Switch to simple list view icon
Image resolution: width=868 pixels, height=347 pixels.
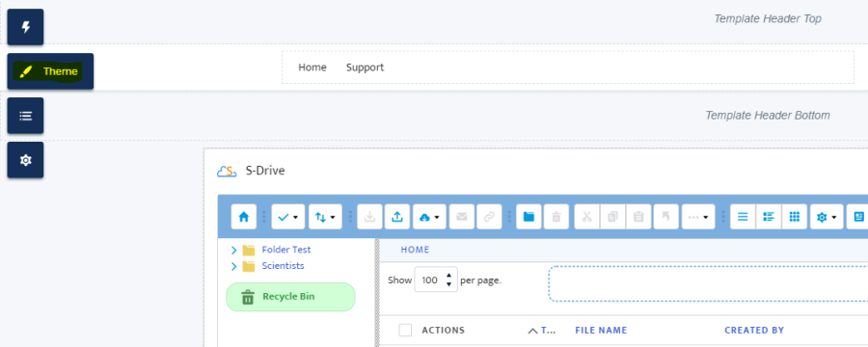pos(743,217)
